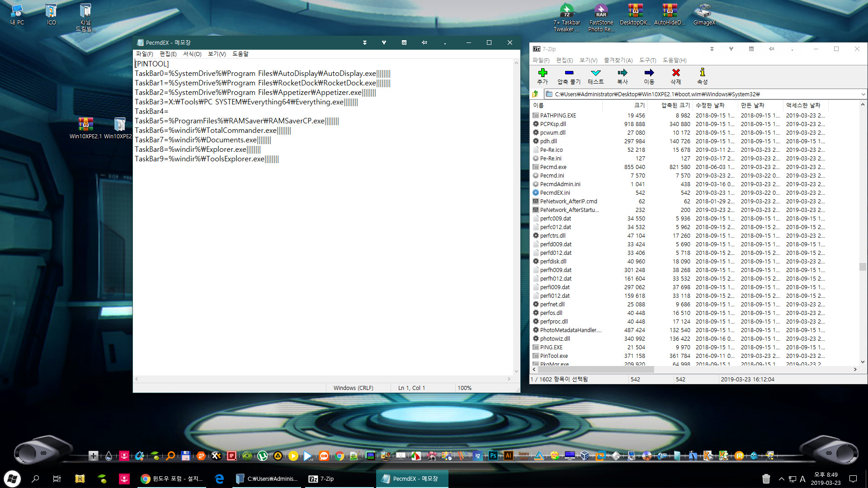Viewport: 868px width, 488px height.
Task: Click the Test (테스트) icon in 7-Zip
Action: point(596,73)
